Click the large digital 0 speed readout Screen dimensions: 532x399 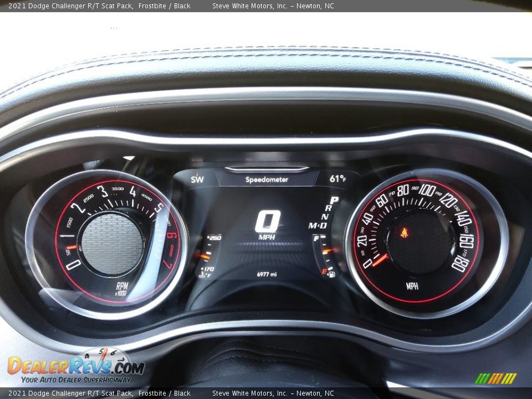click(268, 221)
